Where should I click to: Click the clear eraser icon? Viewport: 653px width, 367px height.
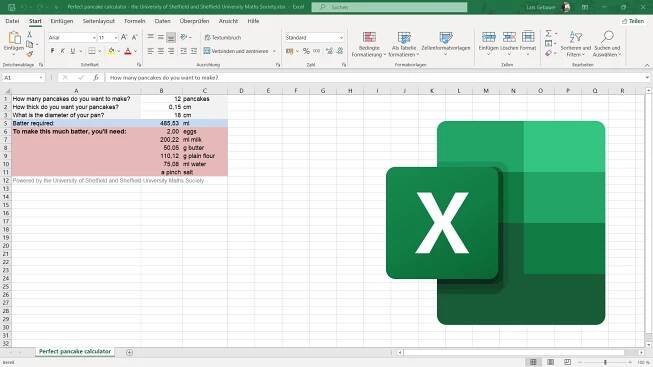548,53
